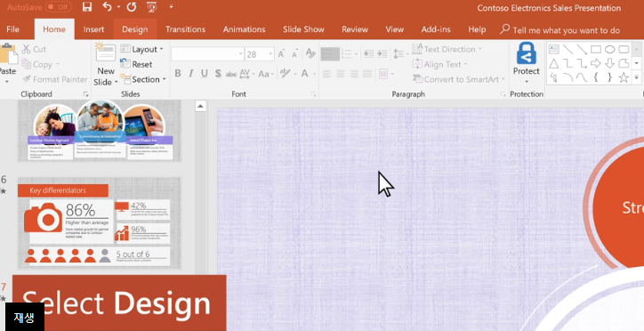Undo the last action in Quick Access toolbar
Viewport: 644px width, 331px height.
coord(108,7)
